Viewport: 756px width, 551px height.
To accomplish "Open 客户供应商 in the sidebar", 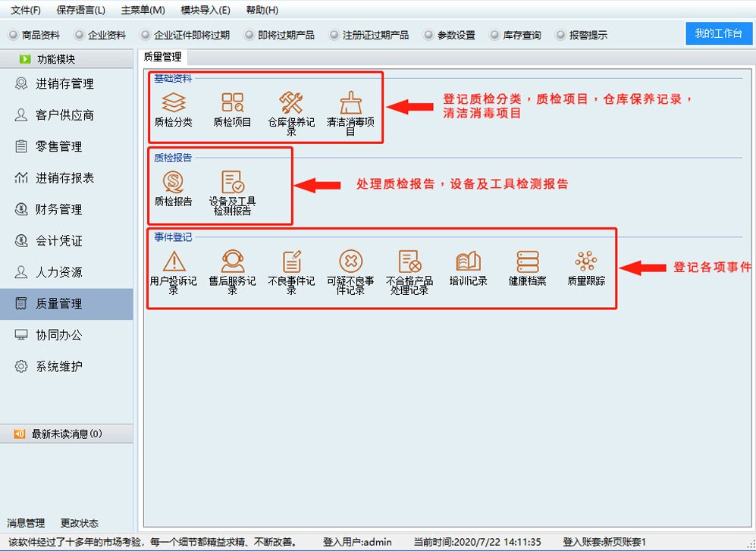I will pos(67,115).
